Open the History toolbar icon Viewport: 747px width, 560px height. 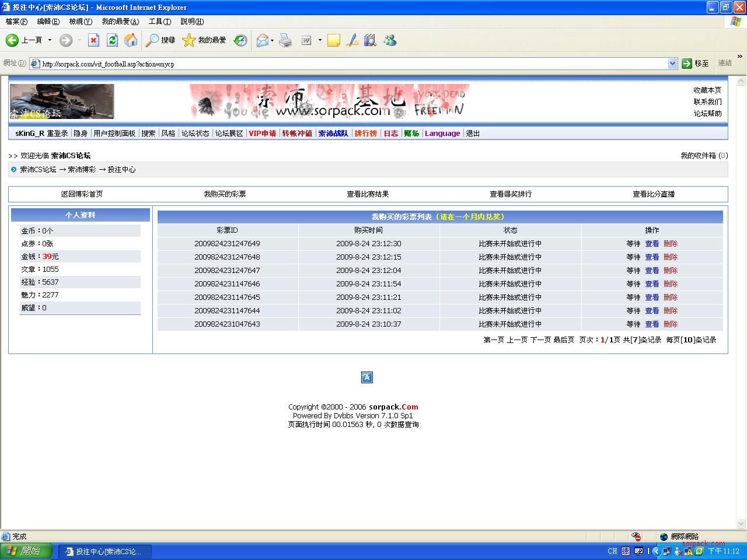pos(240,40)
